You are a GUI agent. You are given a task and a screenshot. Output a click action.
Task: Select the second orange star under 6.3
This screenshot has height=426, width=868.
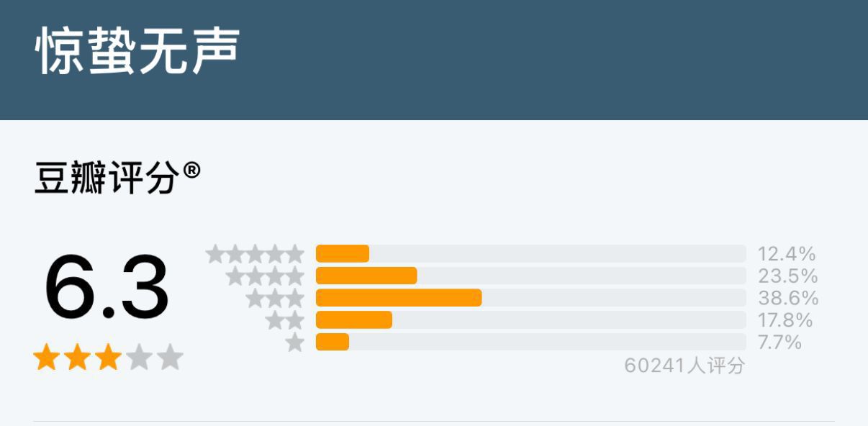77,358
